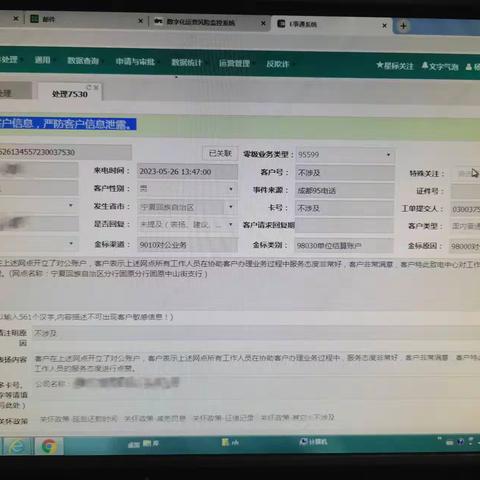
Task: Open the 通用 menu
Action: [43, 60]
